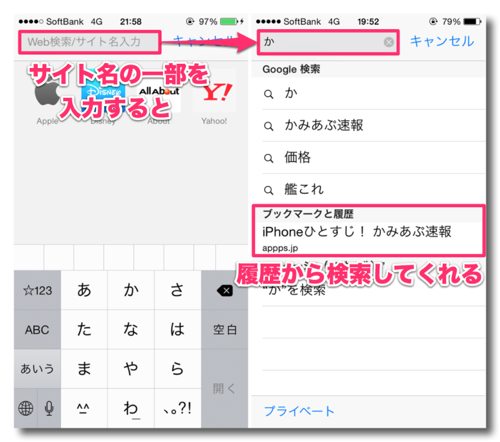500x442 pixels.
Task: Tap the ブックマークと履歴 section header
Action: pyautogui.click(x=368, y=214)
